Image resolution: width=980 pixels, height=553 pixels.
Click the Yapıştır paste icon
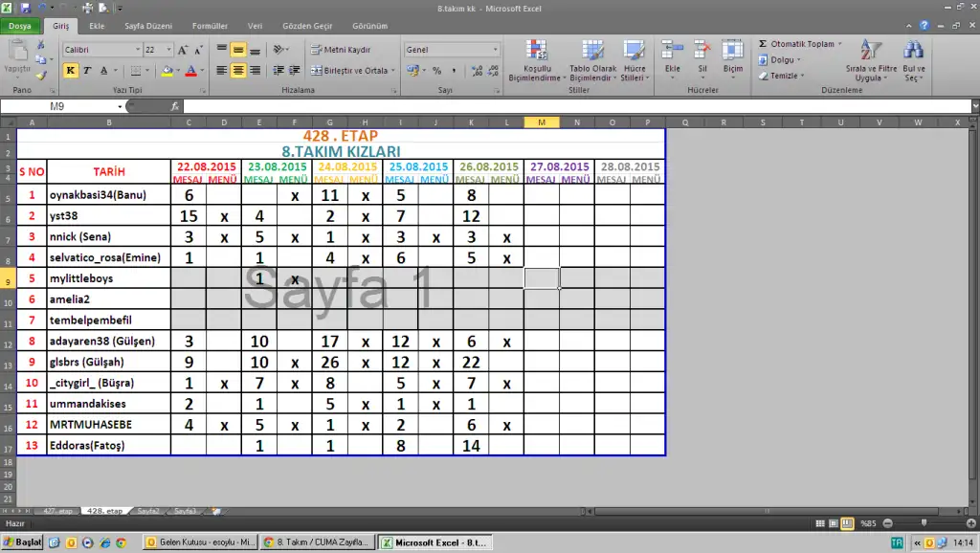[x=17, y=52]
